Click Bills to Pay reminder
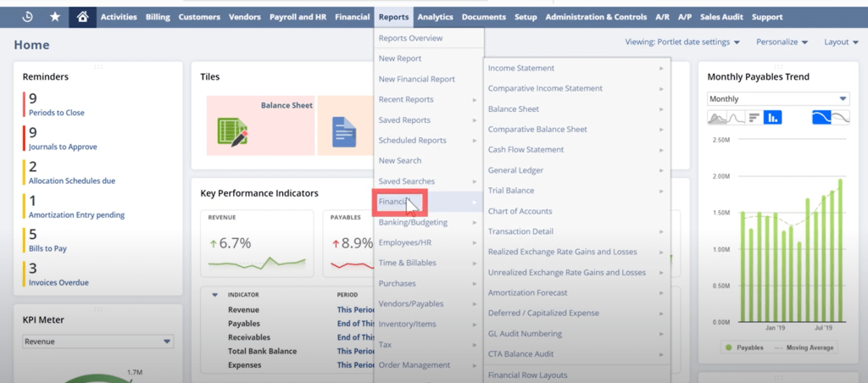Image resolution: width=868 pixels, height=383 pixels. pos(47,249)
